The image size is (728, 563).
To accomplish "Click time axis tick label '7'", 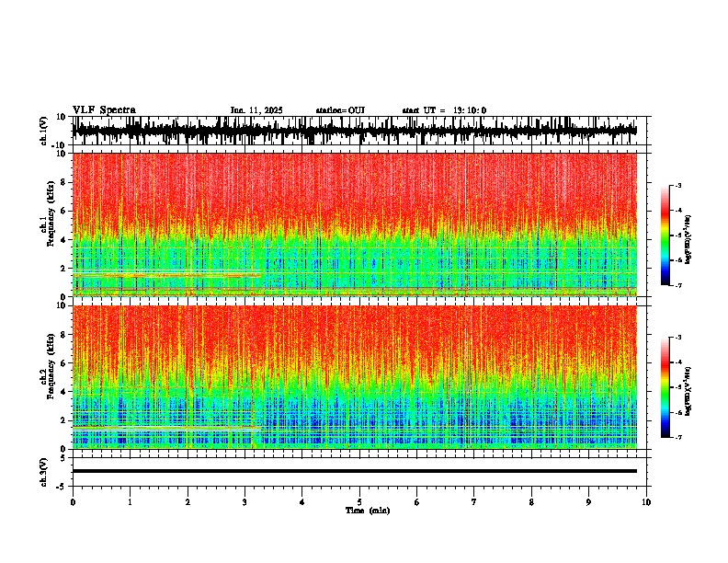I will coord(474,502).
